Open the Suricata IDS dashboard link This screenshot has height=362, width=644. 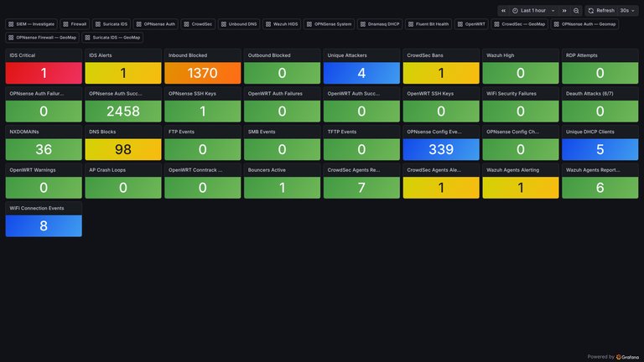click(x=112, y=24)
